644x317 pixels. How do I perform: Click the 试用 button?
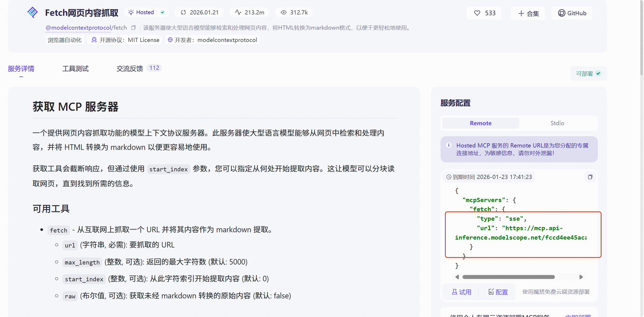tap(461, 292)
